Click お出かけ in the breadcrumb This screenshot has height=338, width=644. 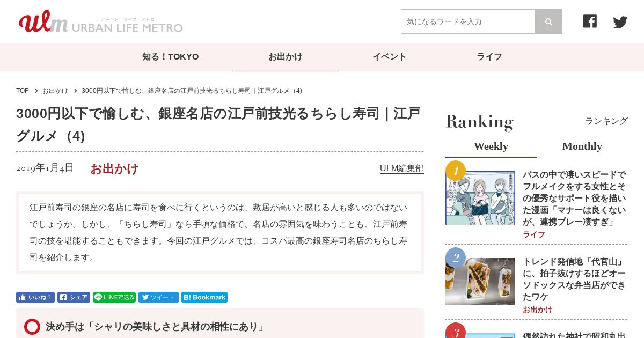click(x=55, y=91)
